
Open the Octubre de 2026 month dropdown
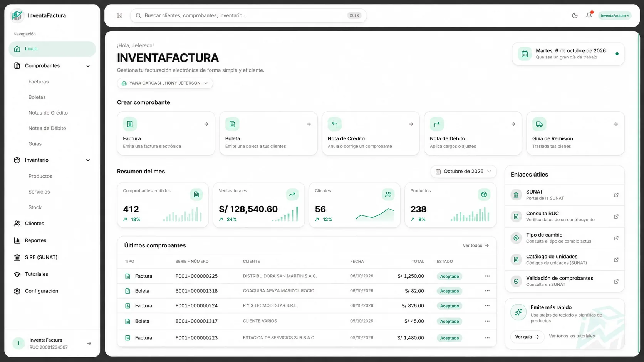(463, 172)
